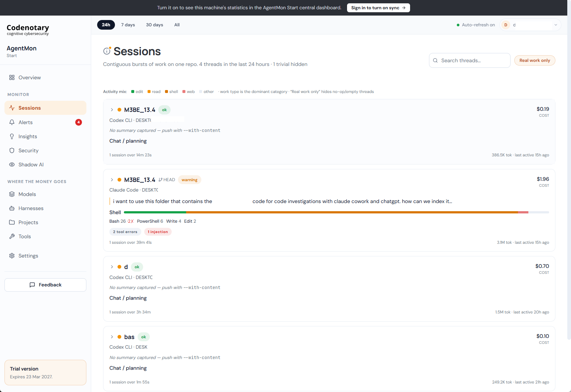Focus the Search threads input field

tap(469, 60)
